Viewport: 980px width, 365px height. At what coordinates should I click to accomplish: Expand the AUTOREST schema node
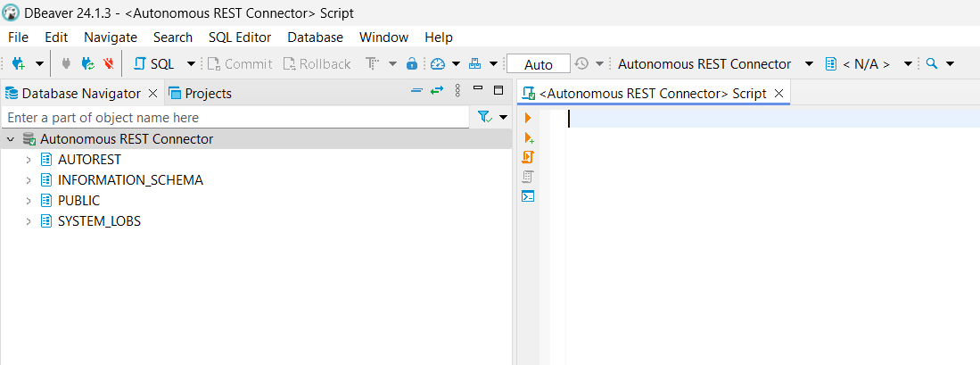tap(29, 160)
